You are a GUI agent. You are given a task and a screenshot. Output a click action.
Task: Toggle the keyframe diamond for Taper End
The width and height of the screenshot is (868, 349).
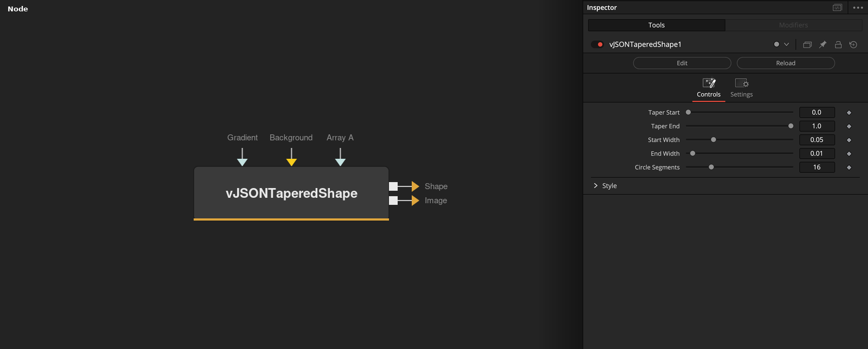849,126
